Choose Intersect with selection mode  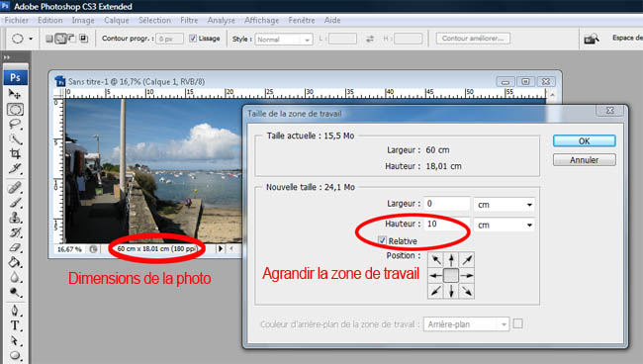coord(84,39)
